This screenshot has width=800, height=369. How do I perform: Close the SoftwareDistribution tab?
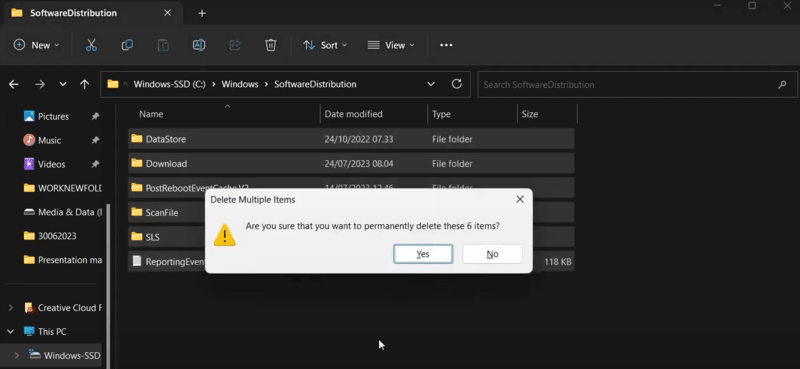point(167,13)
